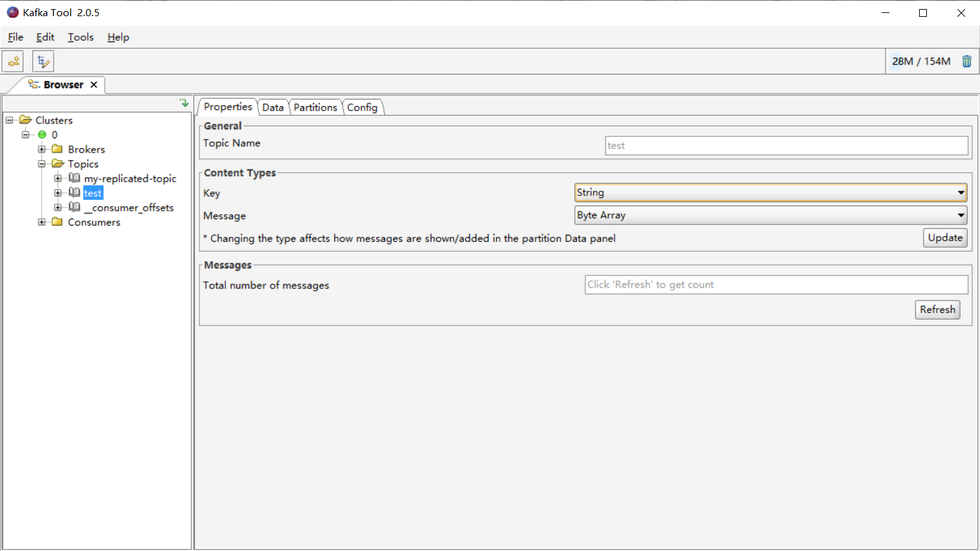Select __consumer_offsets in the tree

point(129,208)
